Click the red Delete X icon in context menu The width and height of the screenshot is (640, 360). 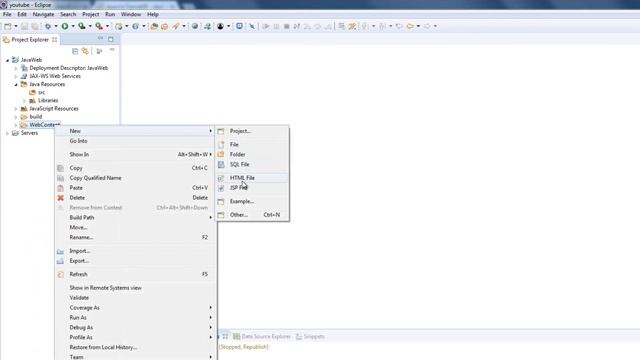click(60, 198)
